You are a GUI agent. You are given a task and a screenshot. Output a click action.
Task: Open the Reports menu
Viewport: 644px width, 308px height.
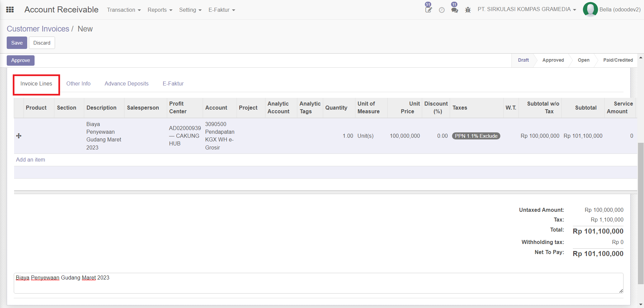(160, 10)
